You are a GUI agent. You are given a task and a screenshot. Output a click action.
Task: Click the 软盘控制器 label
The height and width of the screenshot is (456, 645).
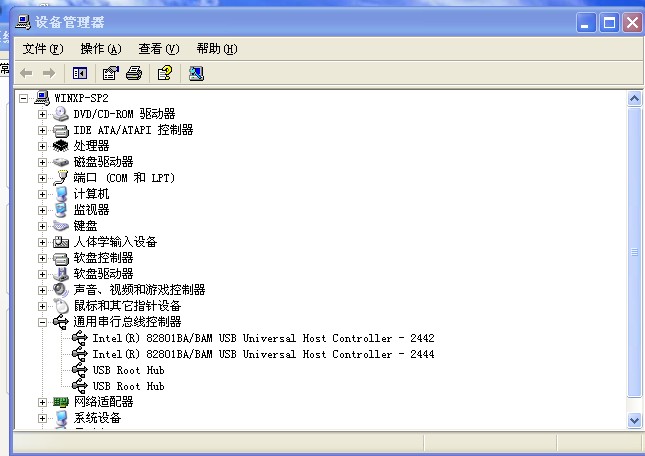pyautogui.click(x=103, y=258)
